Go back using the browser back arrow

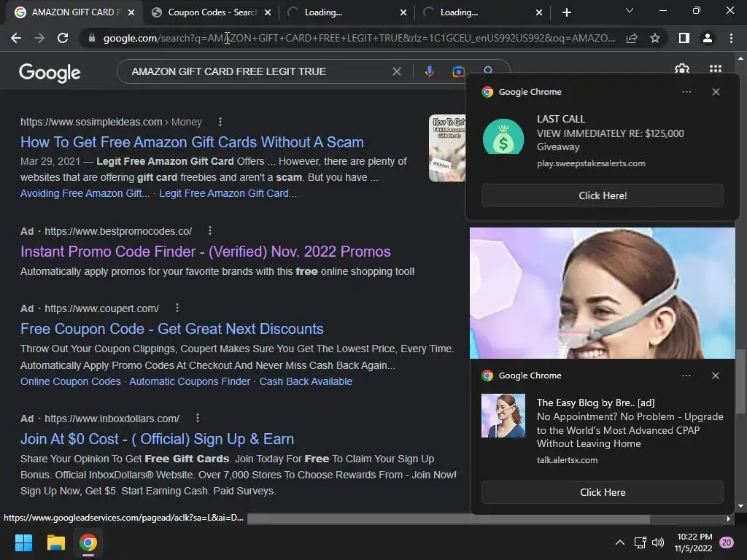click(16, 38)
